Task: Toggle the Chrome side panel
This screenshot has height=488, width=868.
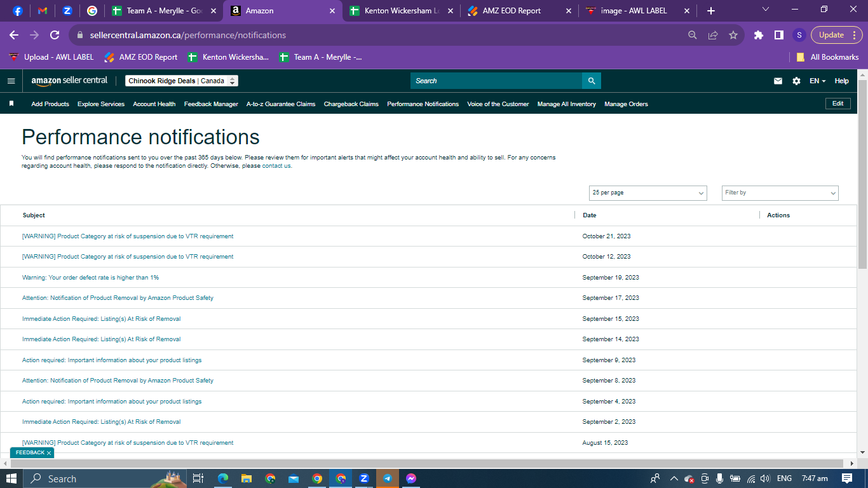Action: tap(779, 35)
